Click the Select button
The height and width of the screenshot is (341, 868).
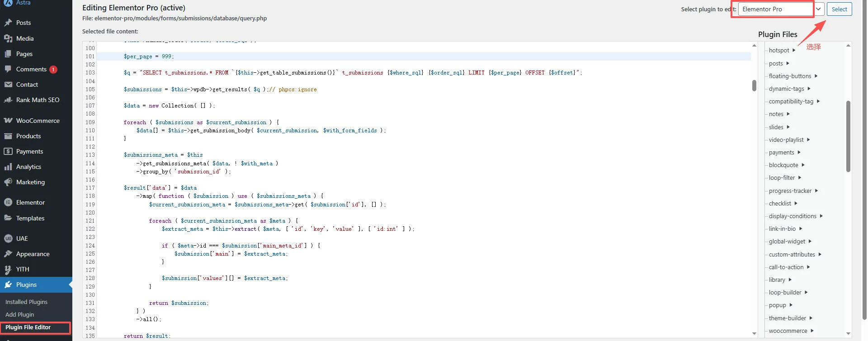pyautogui.click(x=839, y=9)
